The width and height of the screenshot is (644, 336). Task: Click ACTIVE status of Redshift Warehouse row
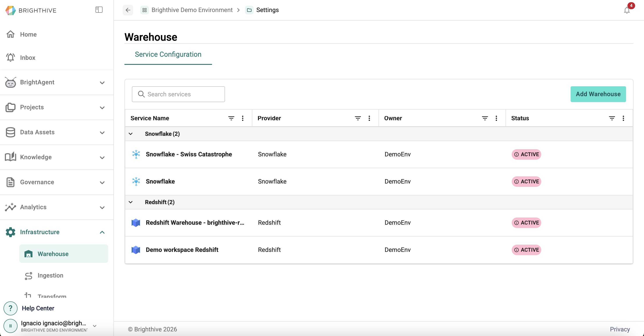point(526,223)
